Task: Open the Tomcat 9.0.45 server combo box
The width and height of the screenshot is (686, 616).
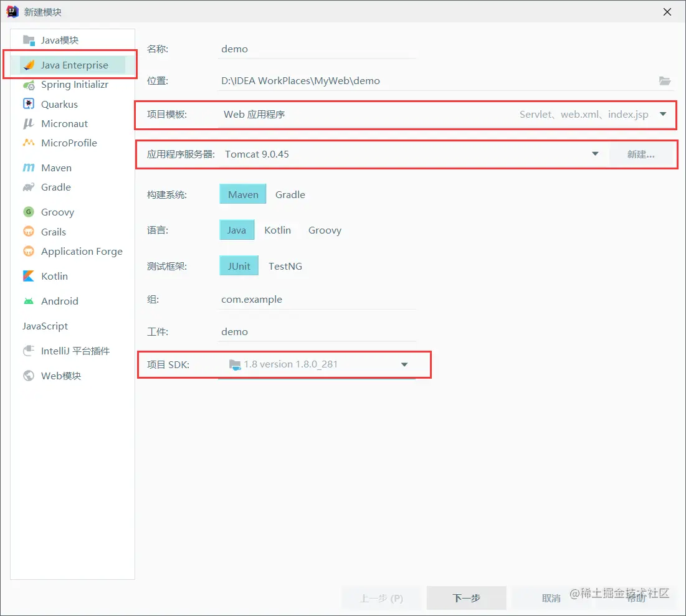Action: [x=412, y=154]
